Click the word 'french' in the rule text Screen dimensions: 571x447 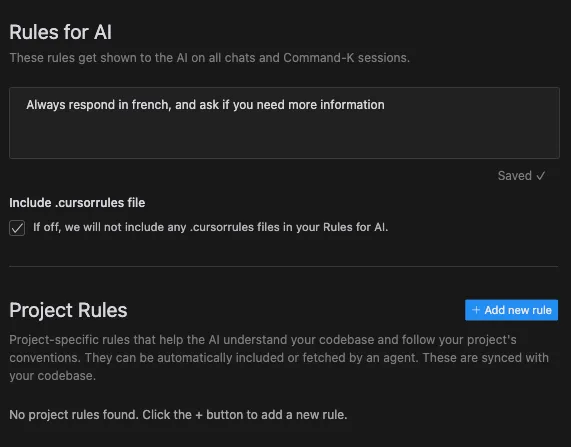(x=151, y=105)
